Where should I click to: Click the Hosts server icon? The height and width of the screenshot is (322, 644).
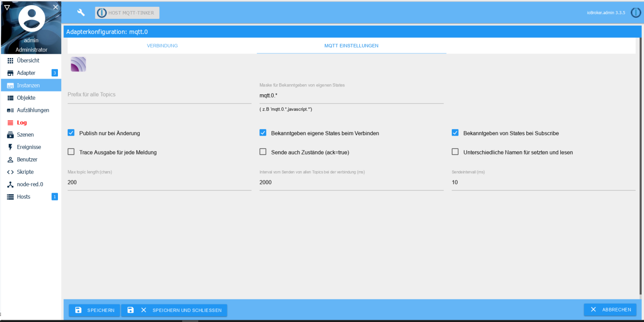point(11,197)
